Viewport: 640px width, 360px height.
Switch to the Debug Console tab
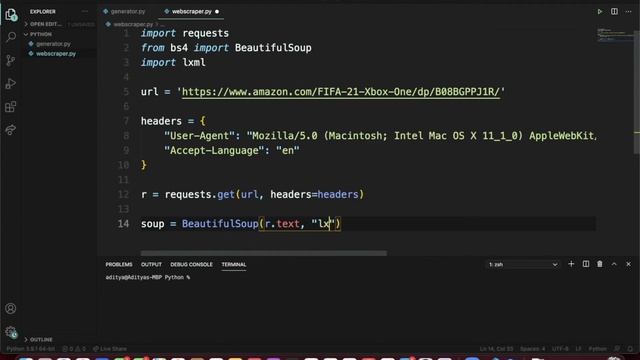pos(191,264)
